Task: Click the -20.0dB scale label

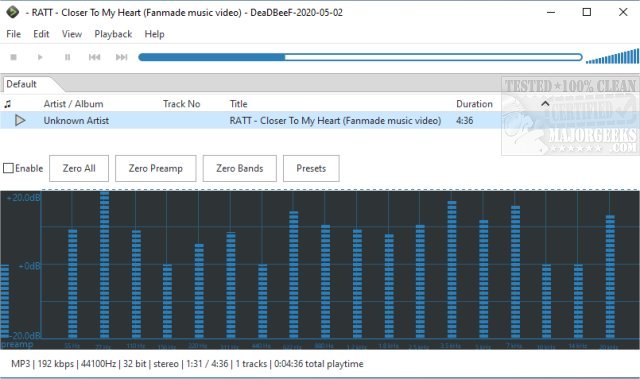Action: pos(24,335)
